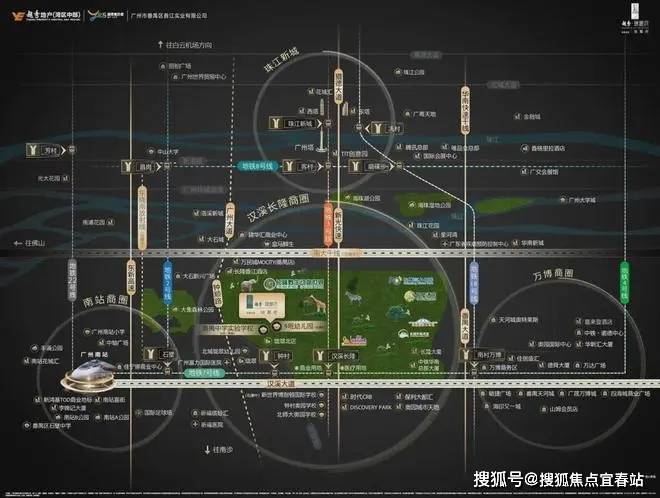660x498 pixels.
Task: Click the icon beside 珠江公园
Action: click(398, 72)
